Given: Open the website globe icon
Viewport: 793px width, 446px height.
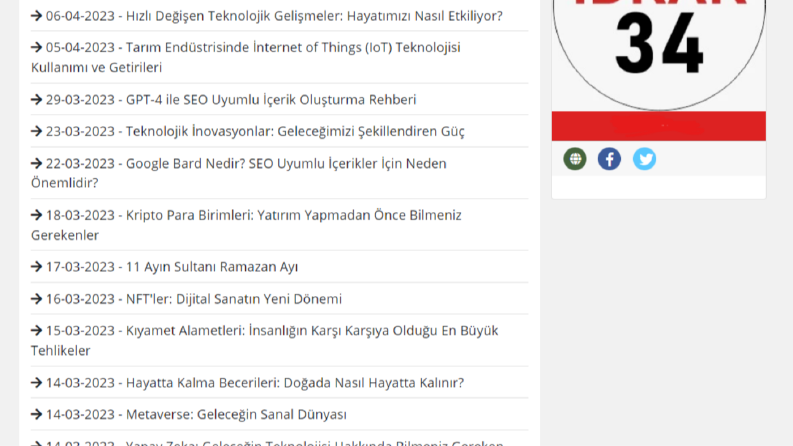Looking at the screenshot, I should pos(575,159).
